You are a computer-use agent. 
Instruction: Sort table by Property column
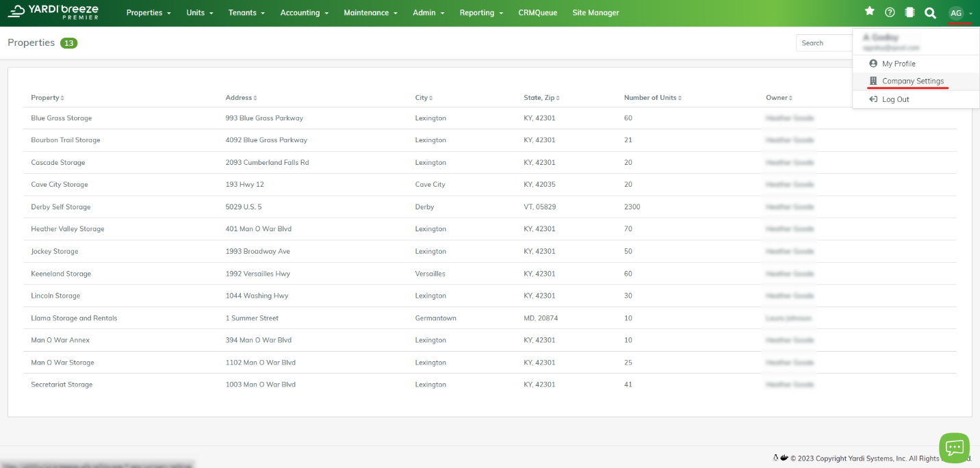click(x=47, y=98)
